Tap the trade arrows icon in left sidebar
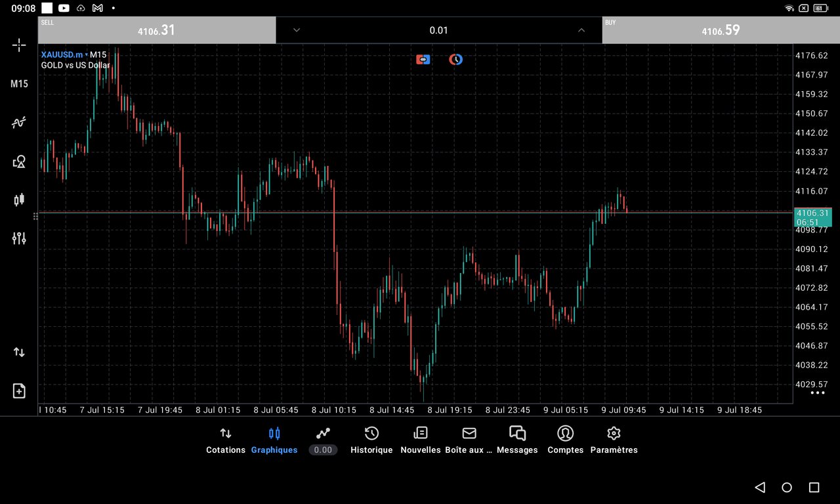This screenshot has width=840, height=504. [19, 352]
